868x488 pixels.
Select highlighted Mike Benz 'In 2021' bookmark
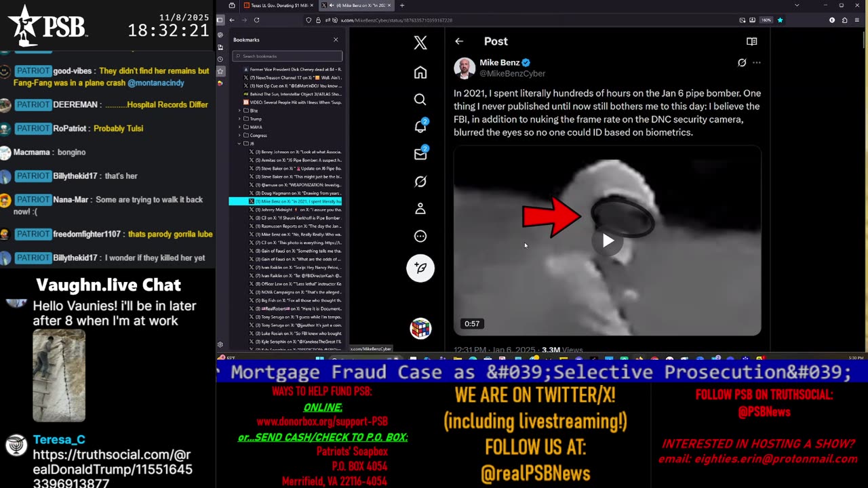[x=285, y=201]
